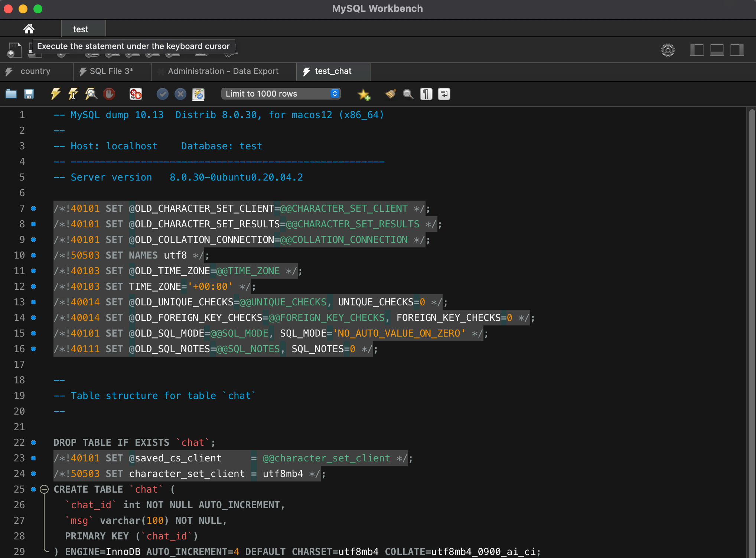The image size is (756, 558).
Task: Add query to snippets favorites star
Action: coord(364,95)
